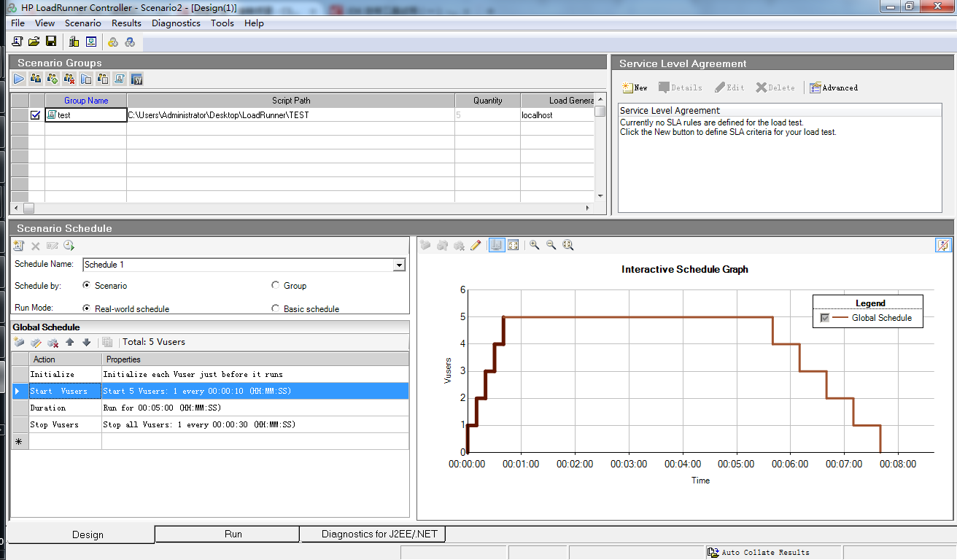The width and height of the screenshot is (957, 560).
Task: Click the pencil edit icon above the graph
Action: tap(476, 246)
